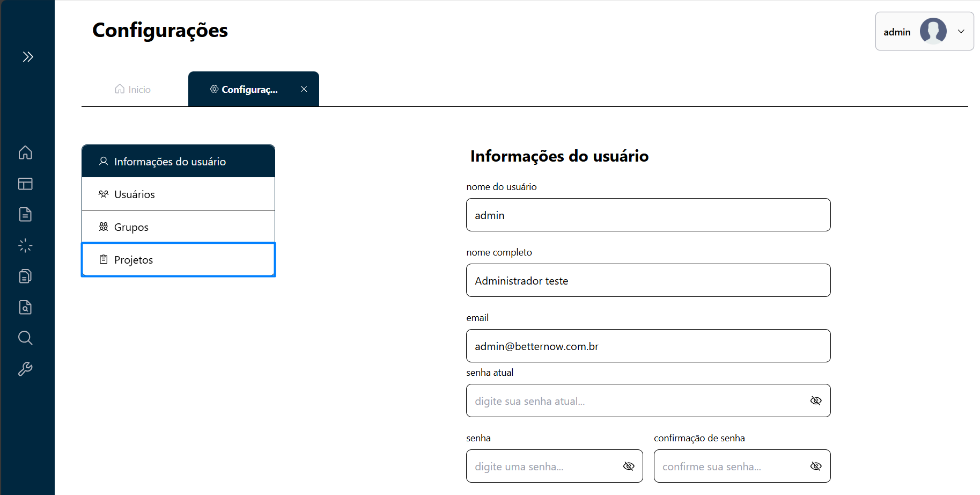The width and height of the screenshot is (980, 495).
Task: Select the dashboard layout icon in sidebar
Action: pyautogui.click(x=25, y=184)
